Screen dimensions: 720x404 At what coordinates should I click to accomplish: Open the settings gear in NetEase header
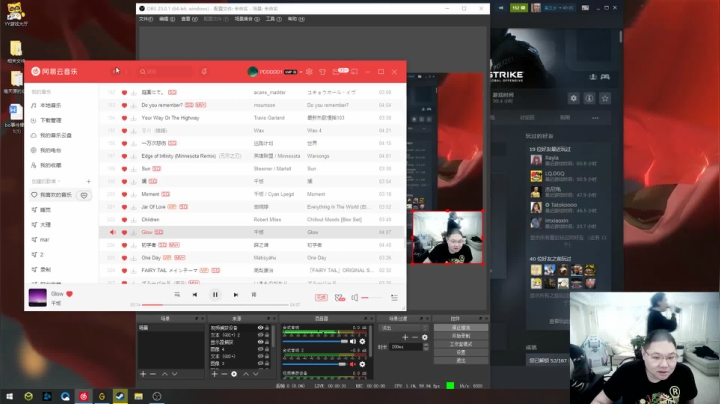click(x=309, y=72)
